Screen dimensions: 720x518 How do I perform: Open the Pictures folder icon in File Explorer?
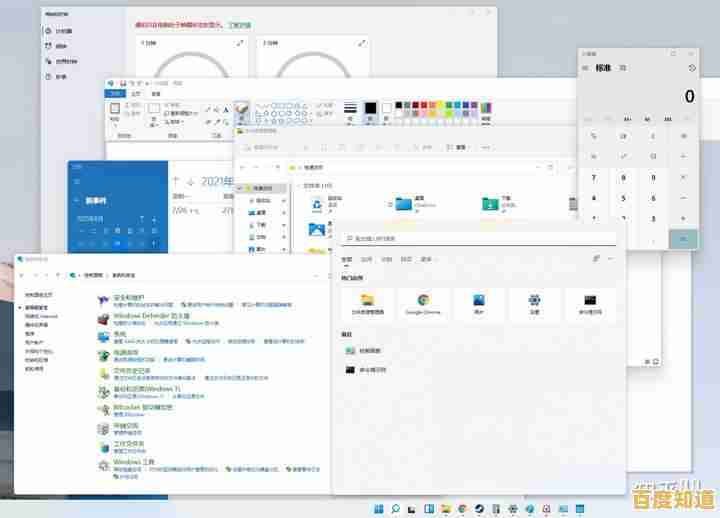pos(317,229)
